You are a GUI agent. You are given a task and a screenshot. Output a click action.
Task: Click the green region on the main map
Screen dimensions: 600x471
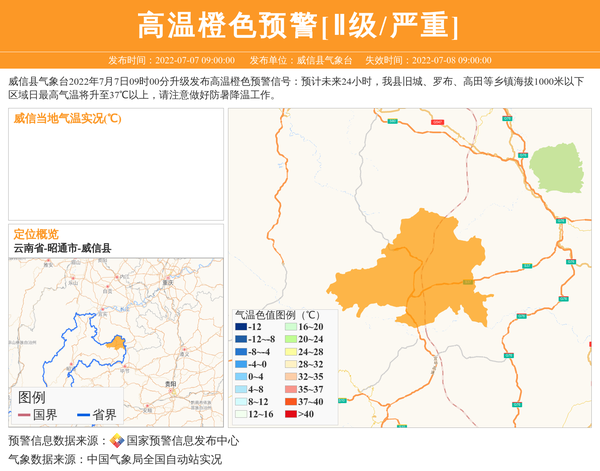pos(554,165)
